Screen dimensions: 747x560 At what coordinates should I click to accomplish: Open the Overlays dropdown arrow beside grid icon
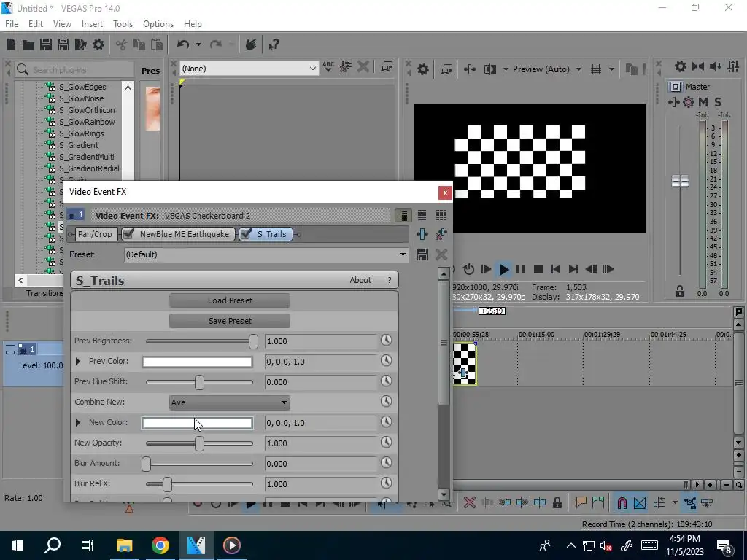(611, 69)
